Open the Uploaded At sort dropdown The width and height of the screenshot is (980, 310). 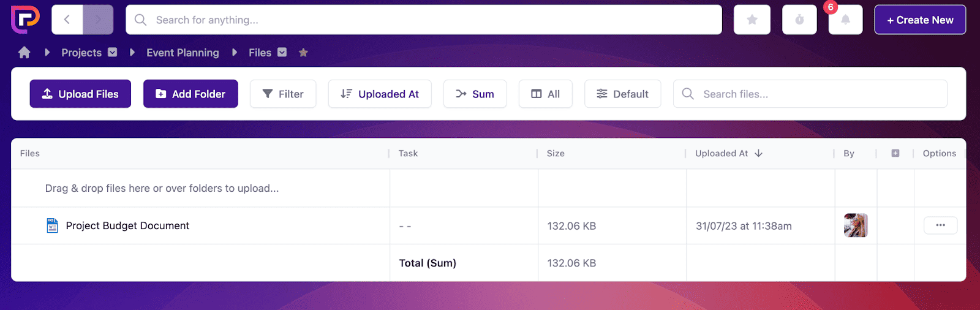click(x=380, y=94)
